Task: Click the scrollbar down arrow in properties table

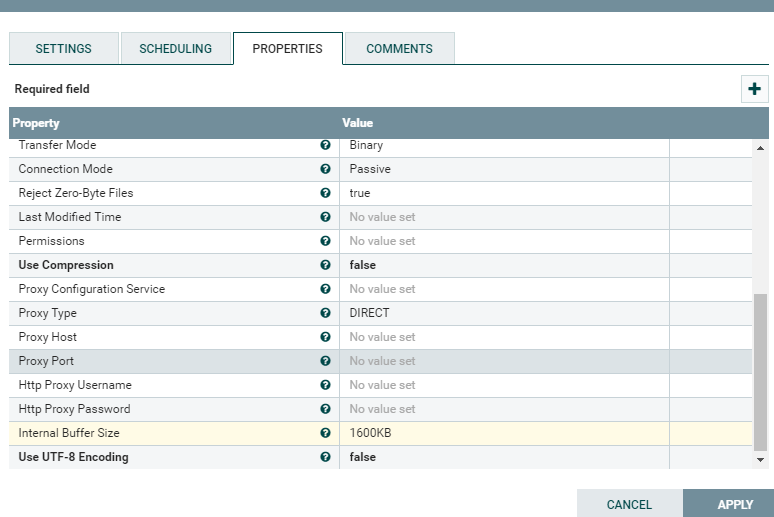Action: click(x=760, y=459)
